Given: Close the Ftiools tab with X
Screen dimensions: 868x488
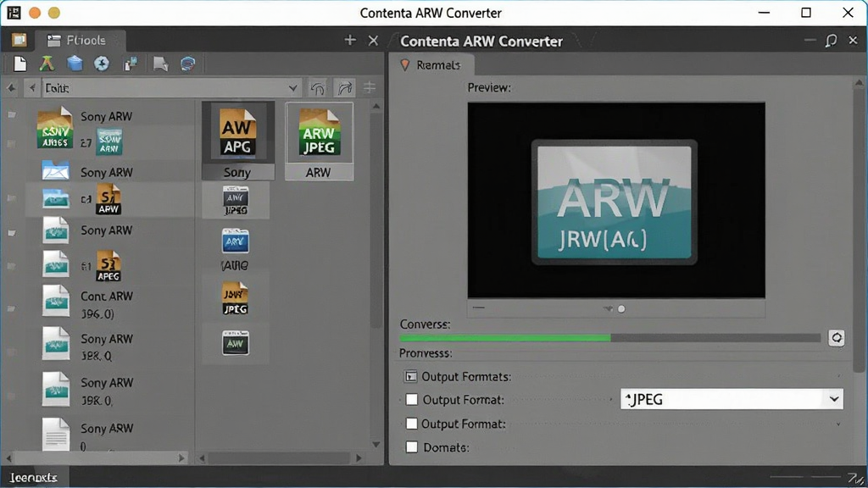Looking at the screenshot, I should (373, 41).
